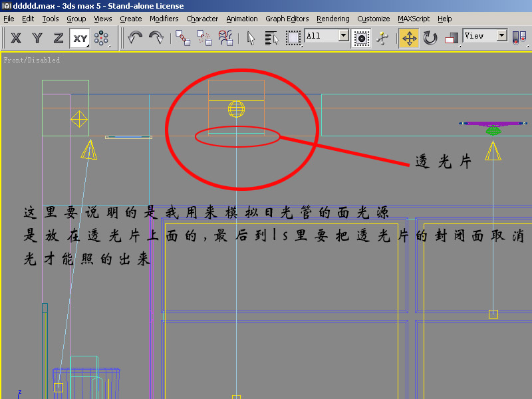Choose the Rectangular Selection Region tool
532x399 pixels.
click(293, 38)
